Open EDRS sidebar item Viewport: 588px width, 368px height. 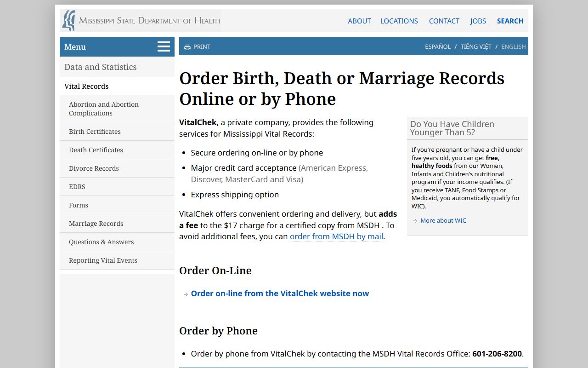[117, 187]
